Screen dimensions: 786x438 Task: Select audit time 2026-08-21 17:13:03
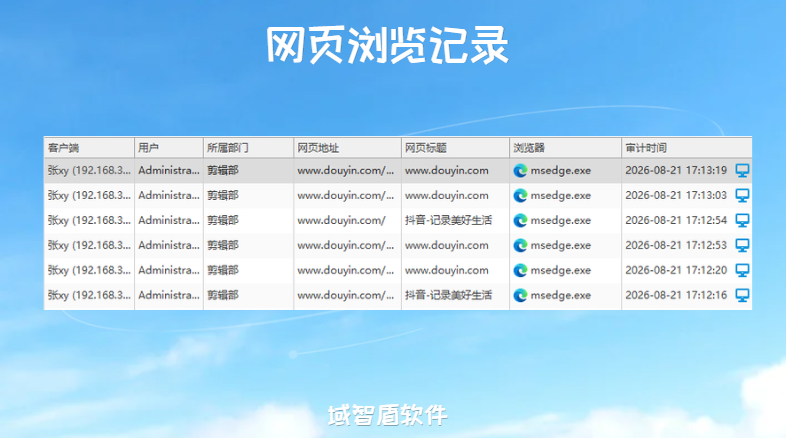click(676, 195)
